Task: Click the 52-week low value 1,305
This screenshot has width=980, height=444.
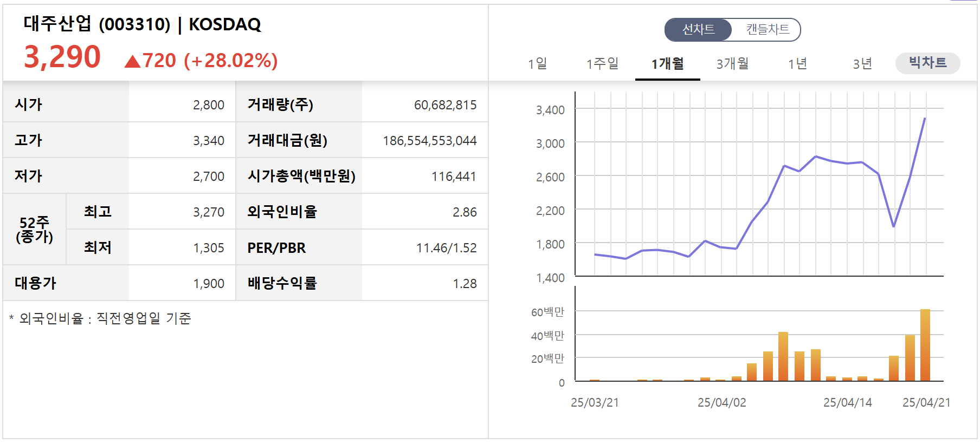Action: pos(209,248)
